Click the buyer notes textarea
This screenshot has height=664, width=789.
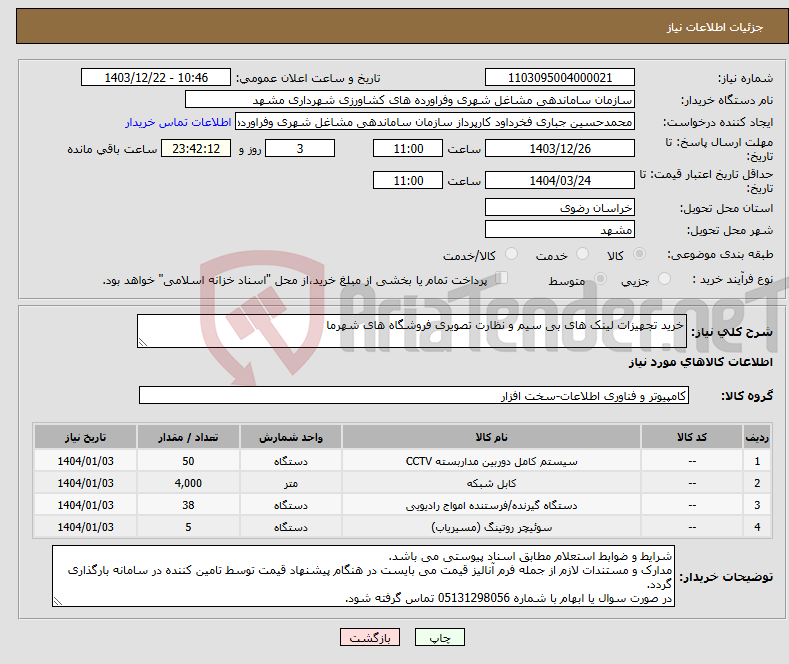[363, 576]
